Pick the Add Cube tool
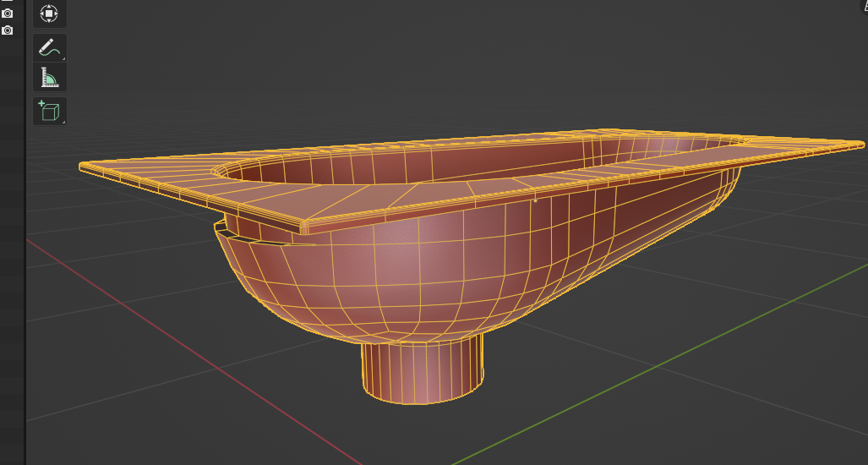The height and width of the screenshot is (465, 868). [50, 111]
